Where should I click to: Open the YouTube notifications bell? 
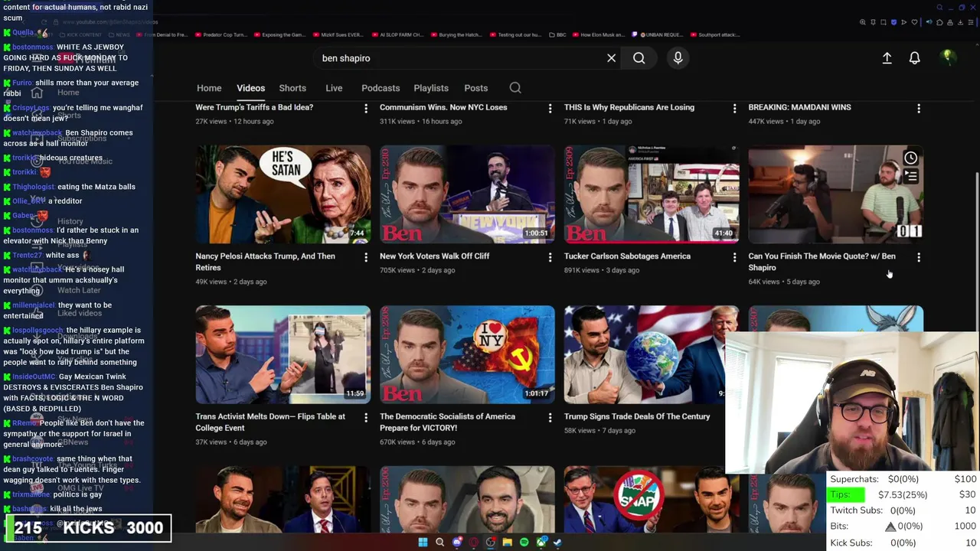(x=914, y=58)
